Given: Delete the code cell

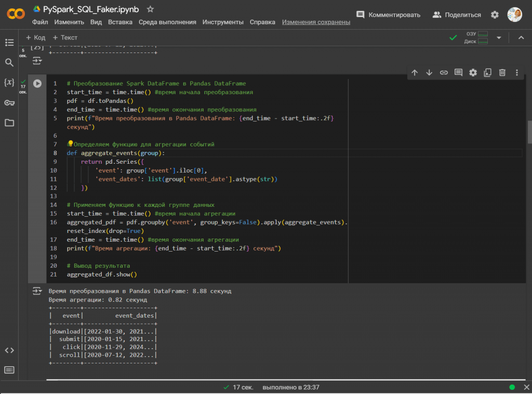Looking at the screenshot, I should click(502, 73).
